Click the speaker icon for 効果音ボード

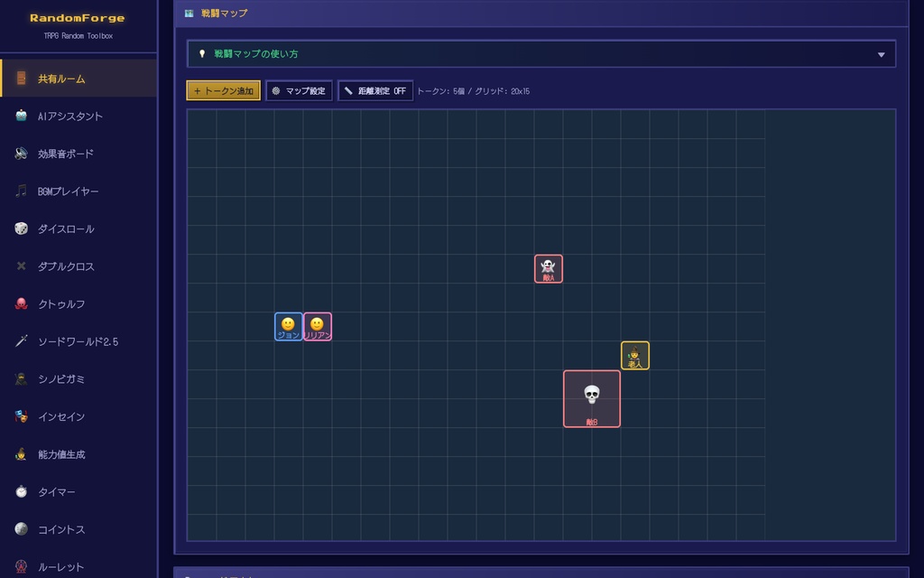pos(22,154)
